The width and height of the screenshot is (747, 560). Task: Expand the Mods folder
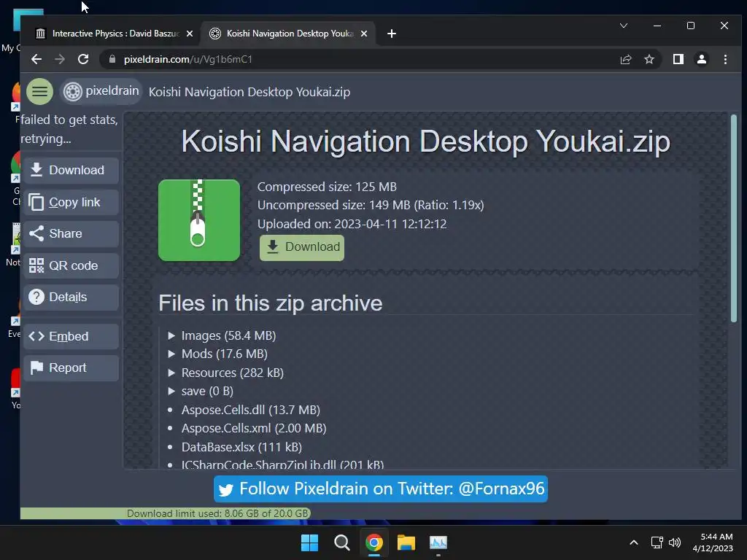point(217,354)
